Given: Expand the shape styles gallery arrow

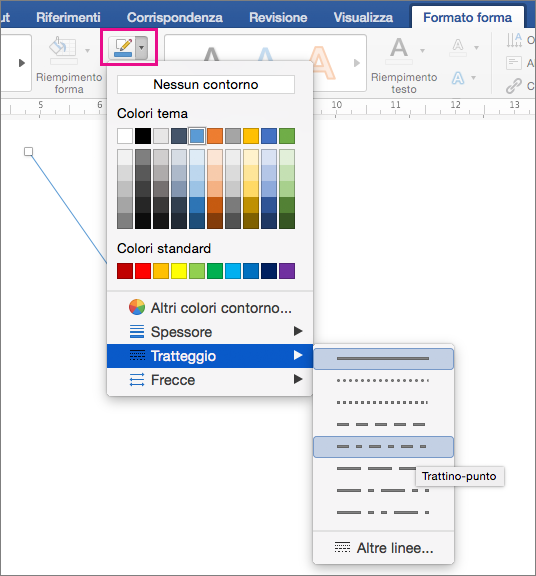Looking at the screenshot, I should pyautogui.click(x=22, y=63).
